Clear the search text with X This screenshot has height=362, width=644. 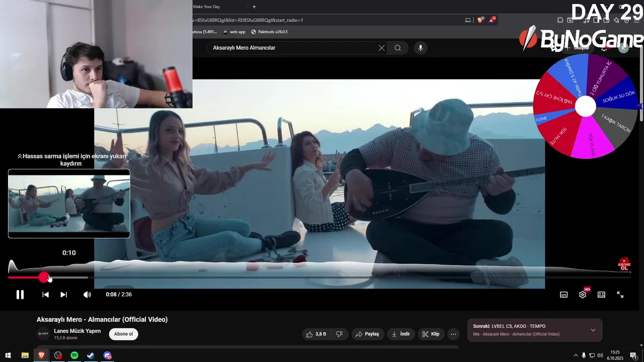[382, 48]
